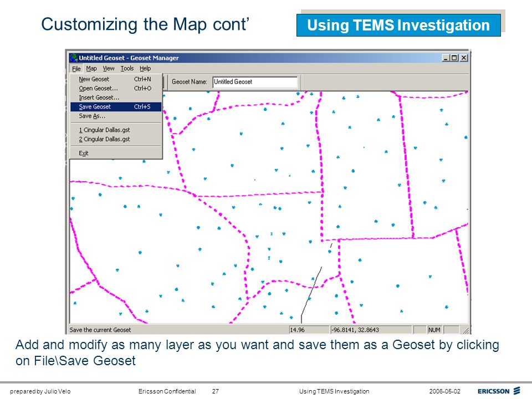Open the File menu
This screenshot has width=532, height=399.
coord(76,69)
